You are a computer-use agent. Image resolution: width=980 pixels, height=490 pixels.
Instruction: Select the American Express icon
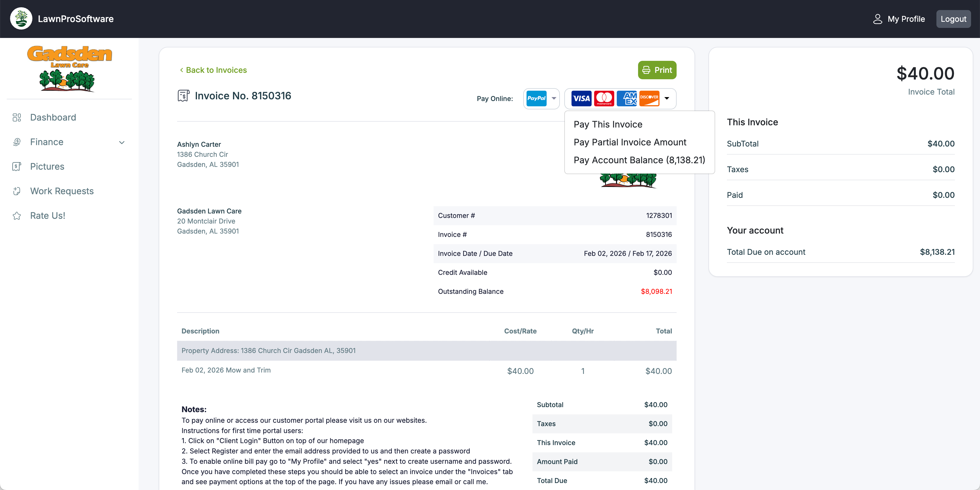pos(627,99)
